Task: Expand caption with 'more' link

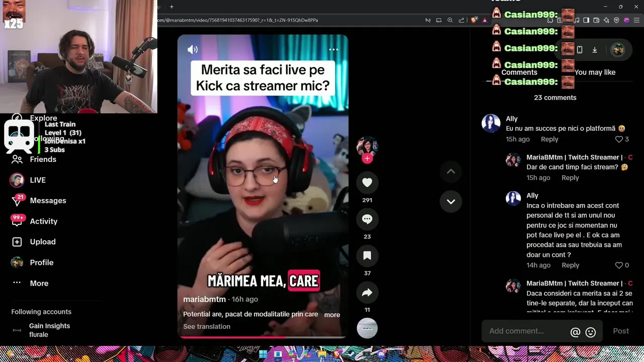Action: pos(332,315)
